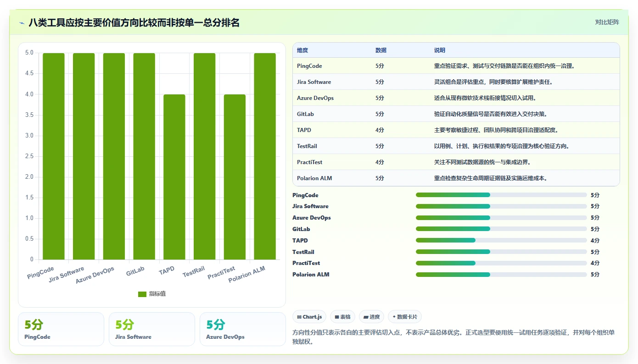Click the 4分 score in TAPD table row
The image size is (638, 364).
coord(380,130)
